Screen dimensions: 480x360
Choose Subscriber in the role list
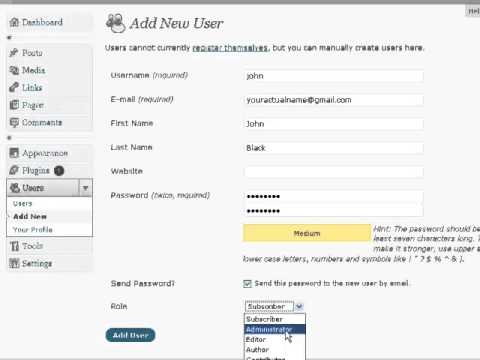[275, 319]
